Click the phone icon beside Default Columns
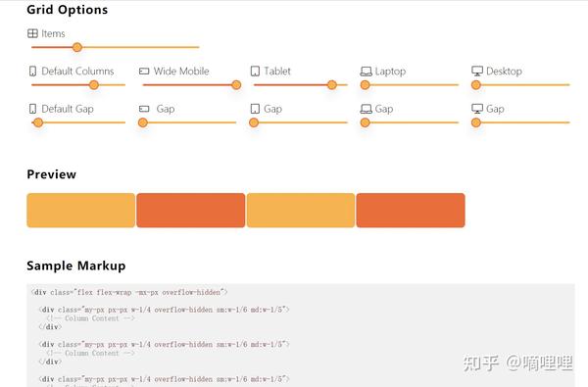Image resolution: width=588 pixels, height=387 pixels. pyautogui.click(x=32, y=72)
